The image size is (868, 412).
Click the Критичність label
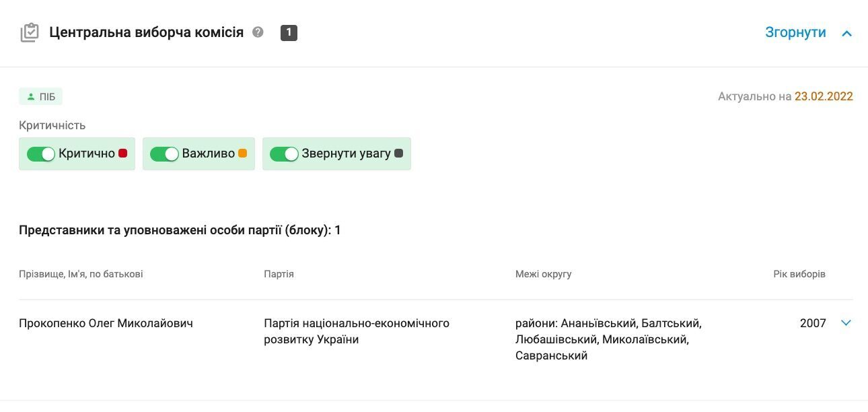click(52, 125)
